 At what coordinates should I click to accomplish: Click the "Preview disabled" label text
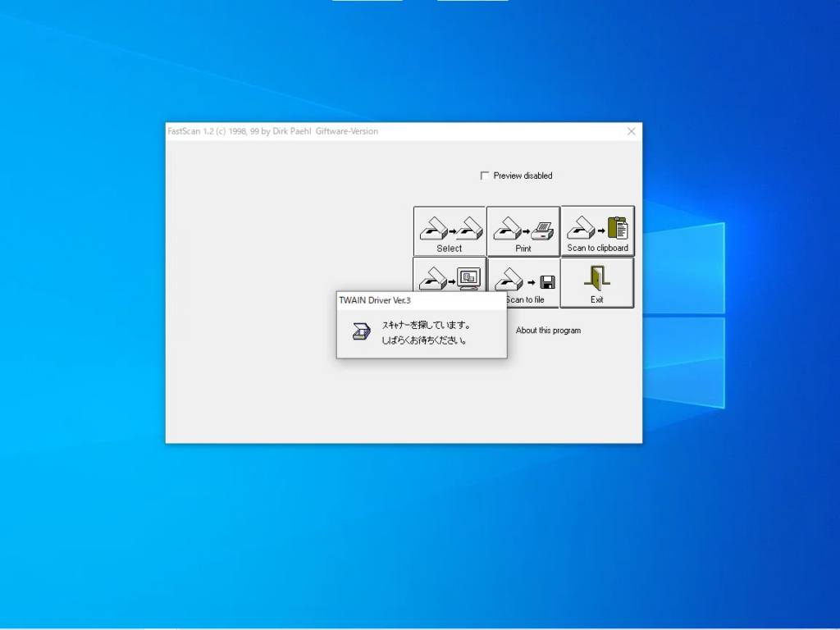tap(523, 176)
